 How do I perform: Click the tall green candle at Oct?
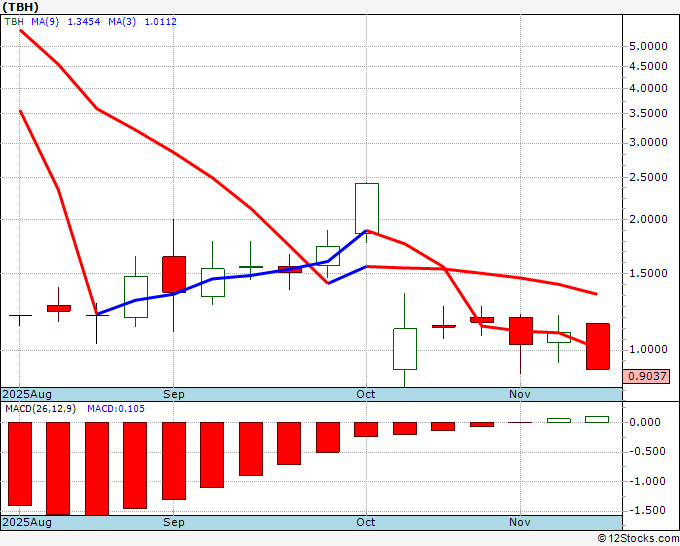[367, 209]
